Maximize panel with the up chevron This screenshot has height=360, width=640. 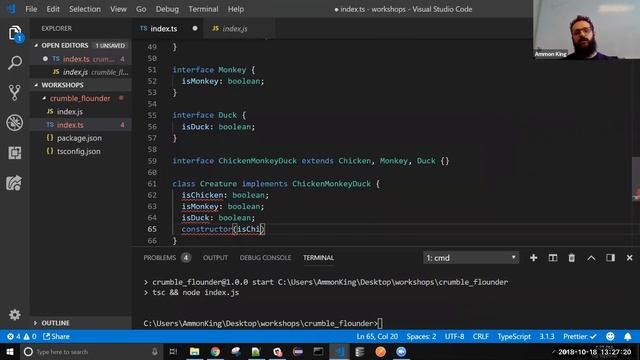591,258
